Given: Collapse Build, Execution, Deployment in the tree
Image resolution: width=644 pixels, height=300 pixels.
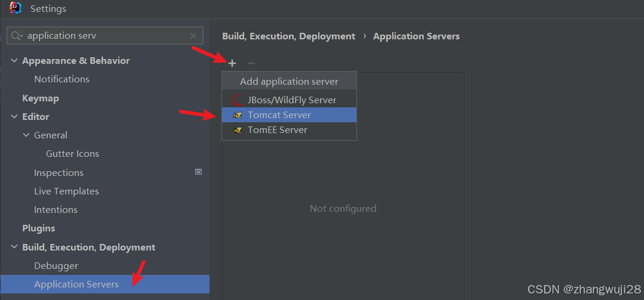Looking at the screenshot, I should click(x=14, y=248).
